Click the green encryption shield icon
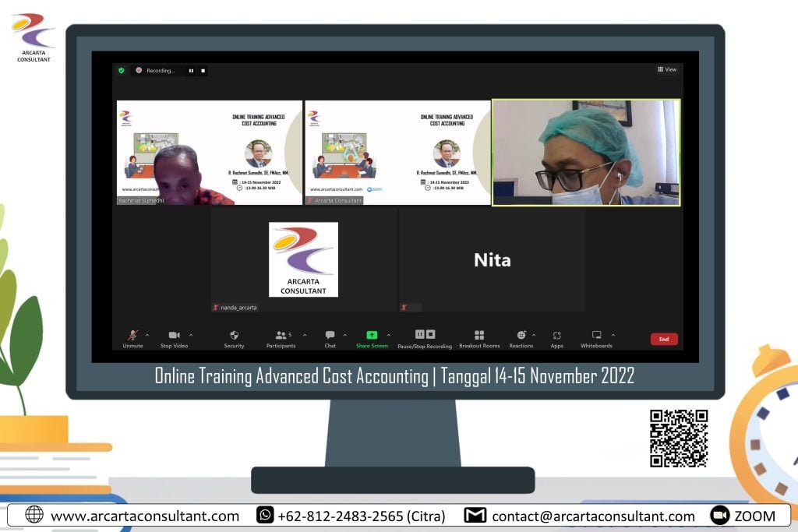Viewport: 798px width, 532px height. [121, 70]
